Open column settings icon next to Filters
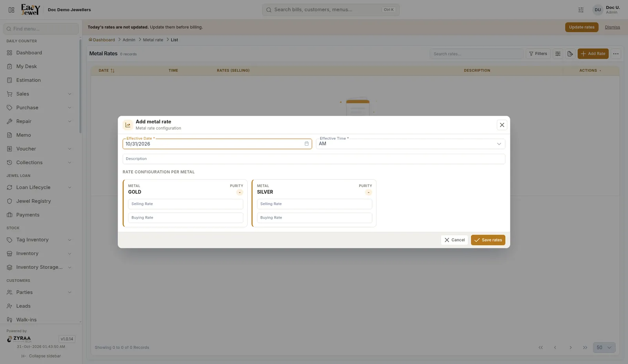The image size is (628, 364). [558, 54]
